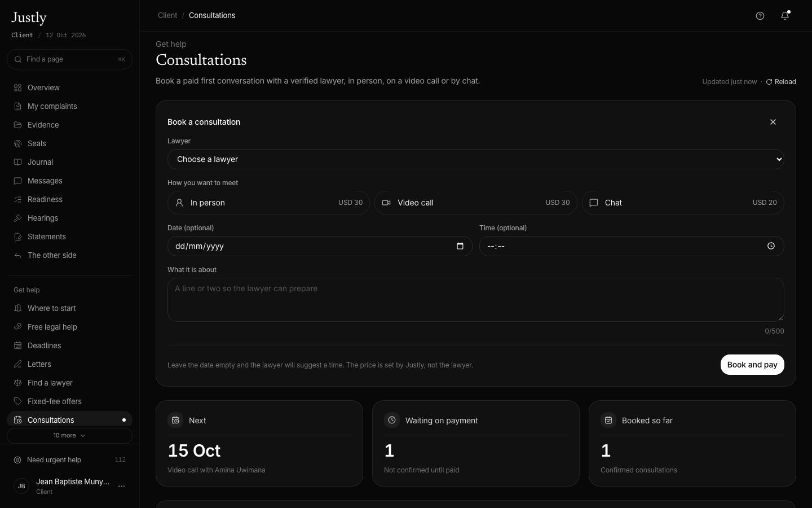Viewport: 812px width, 508px height.
Task: Open the Deadlines page
Action: (x=69, y=345)
